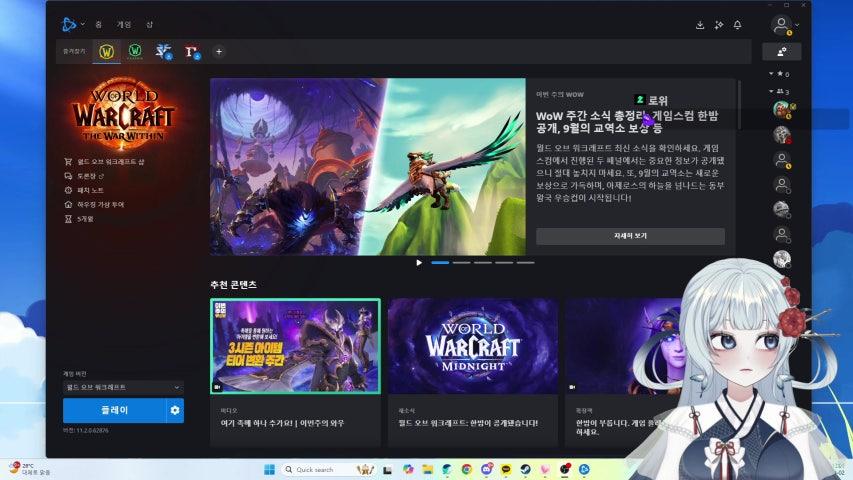Open the 3시즌 아이템 티어 video thumbnail
The image size is (853, 480).
[295, 346]
